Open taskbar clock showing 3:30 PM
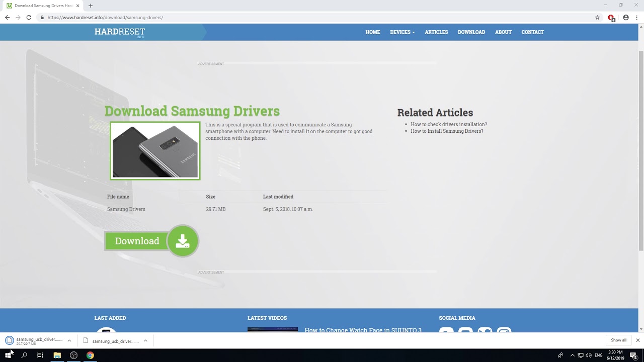644x362 pixels. pyautogui.click(x=616, y=355)
